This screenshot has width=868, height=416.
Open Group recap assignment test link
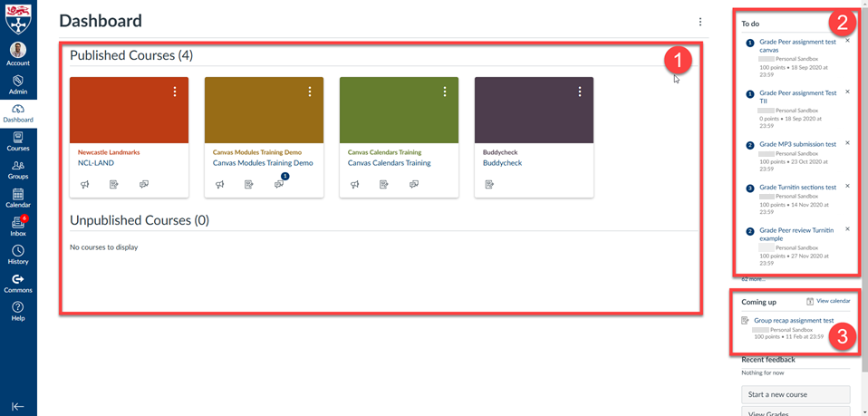pyautogui.click(x=794, y=320)
